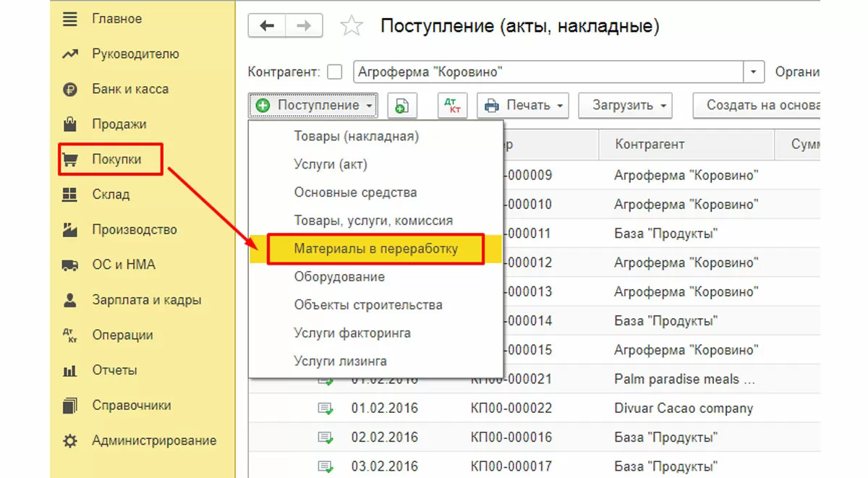The width and height of the screenshot is (868, 478).
Task: Open the Продажи section
Action: click(x=119, y=124)
